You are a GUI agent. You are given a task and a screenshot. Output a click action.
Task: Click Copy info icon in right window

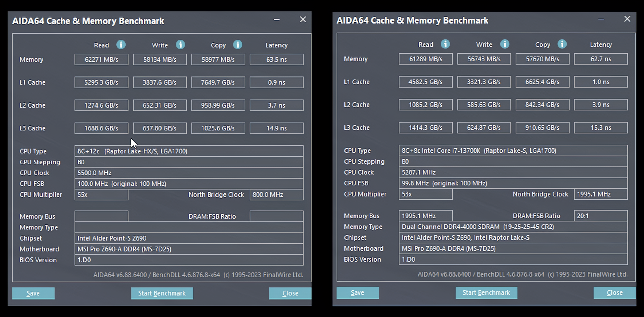562,44
